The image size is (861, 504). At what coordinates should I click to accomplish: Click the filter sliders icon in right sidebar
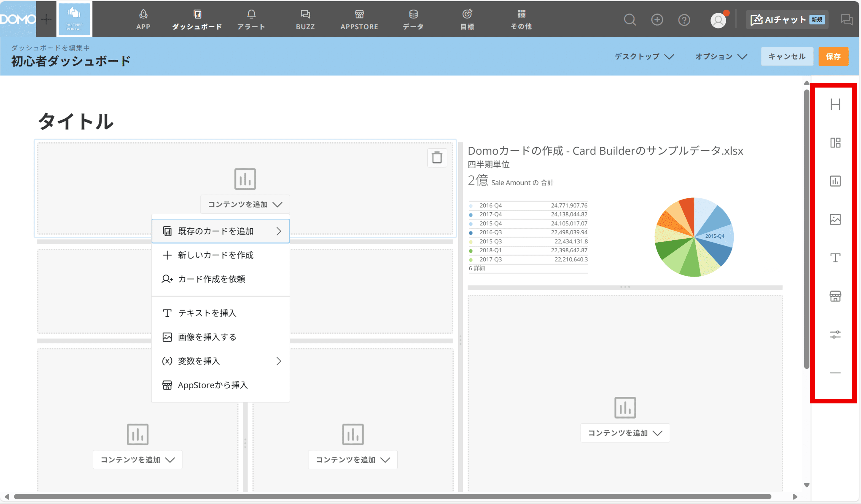835,335
